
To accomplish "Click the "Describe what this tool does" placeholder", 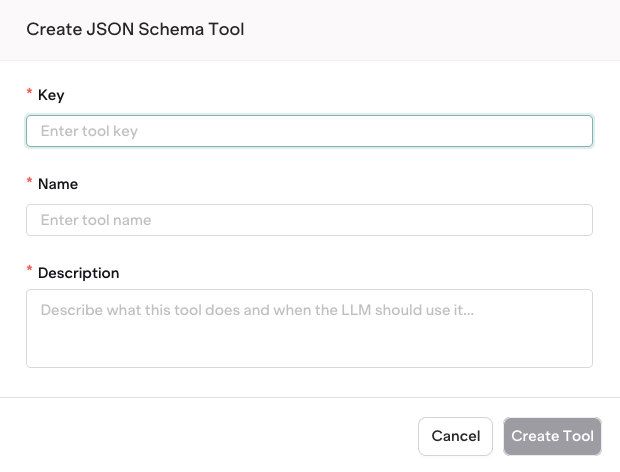I will [x=256, y=311].
